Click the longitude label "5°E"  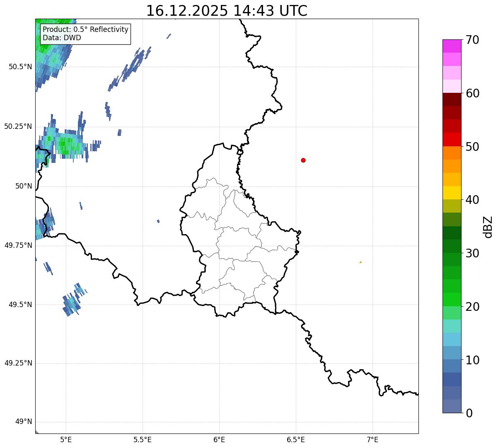coord(66,439)
